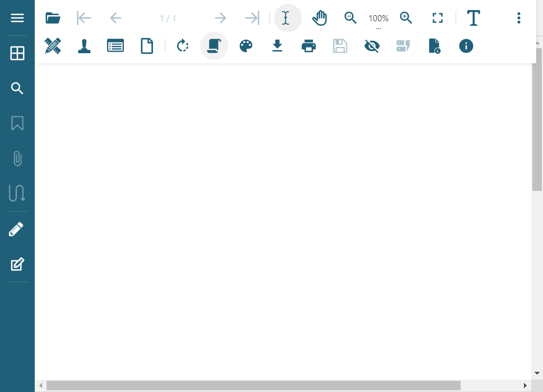Go to the first page
543x392 pixels.
[x=84, y=18]
